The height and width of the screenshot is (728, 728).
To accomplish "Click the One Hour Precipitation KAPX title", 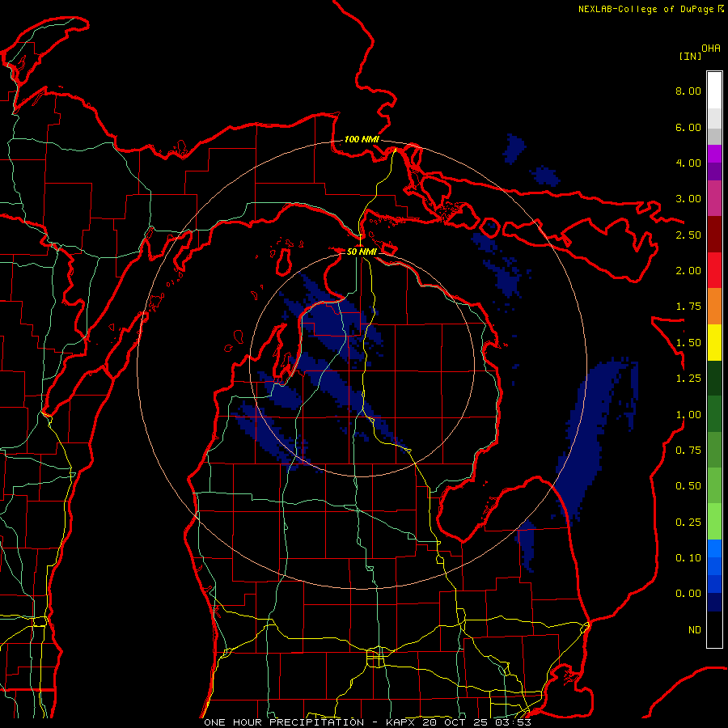I will 367,722.
